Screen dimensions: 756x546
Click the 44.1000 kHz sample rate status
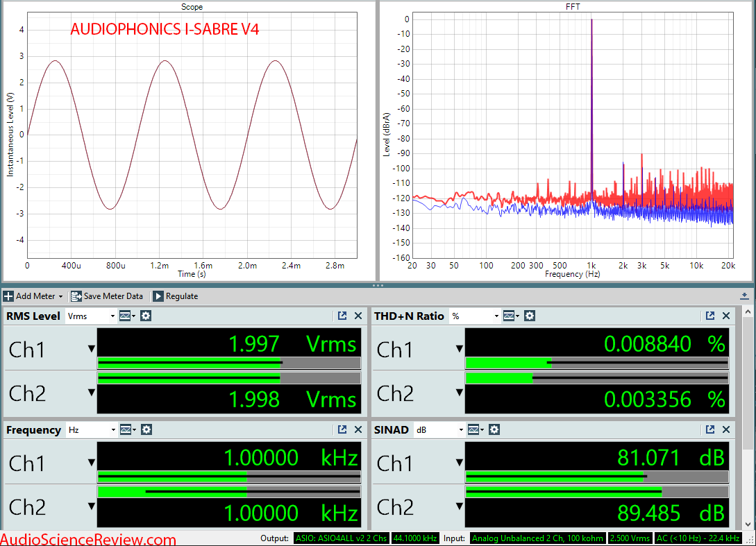pos(415,538)
